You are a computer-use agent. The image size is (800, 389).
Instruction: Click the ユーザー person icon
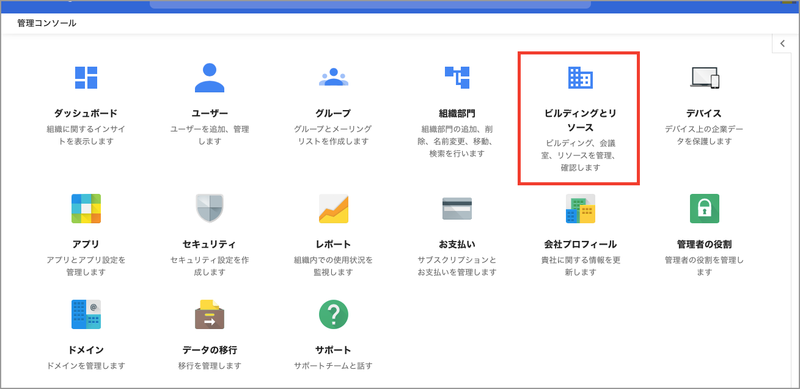point(210,78)
